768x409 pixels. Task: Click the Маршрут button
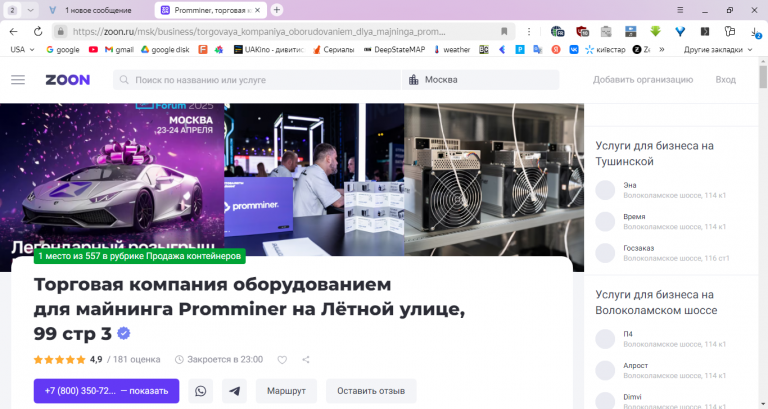286,391
